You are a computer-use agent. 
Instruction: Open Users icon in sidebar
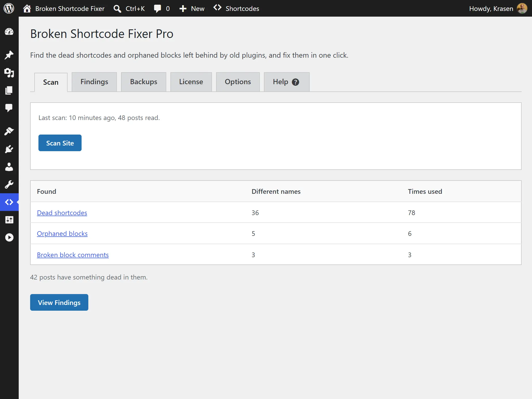tap(9, 167)
